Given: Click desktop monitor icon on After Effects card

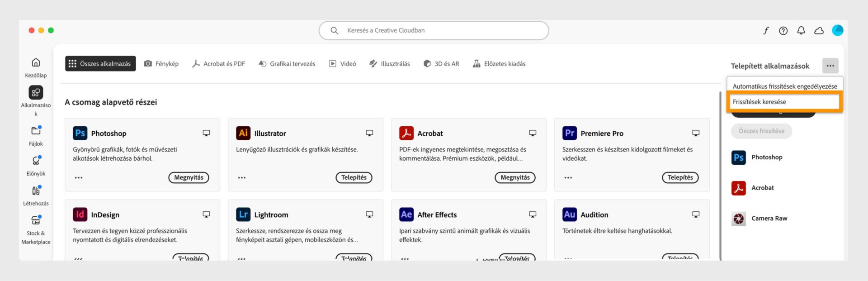Looking at the screenshot, I should (533, 214).
